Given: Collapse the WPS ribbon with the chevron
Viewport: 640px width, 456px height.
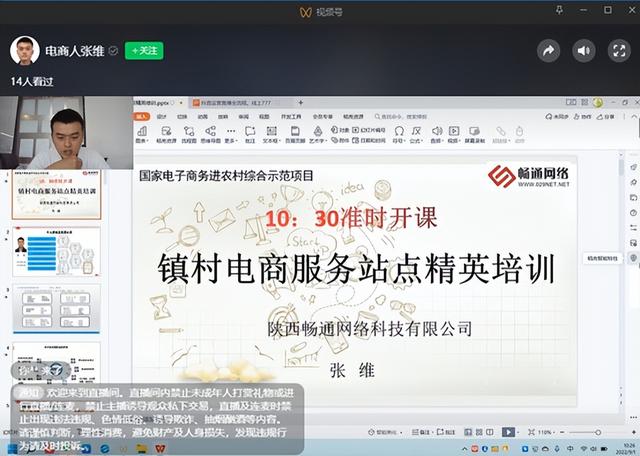Looking at the screenshot, I should click(x=634, y=117).
